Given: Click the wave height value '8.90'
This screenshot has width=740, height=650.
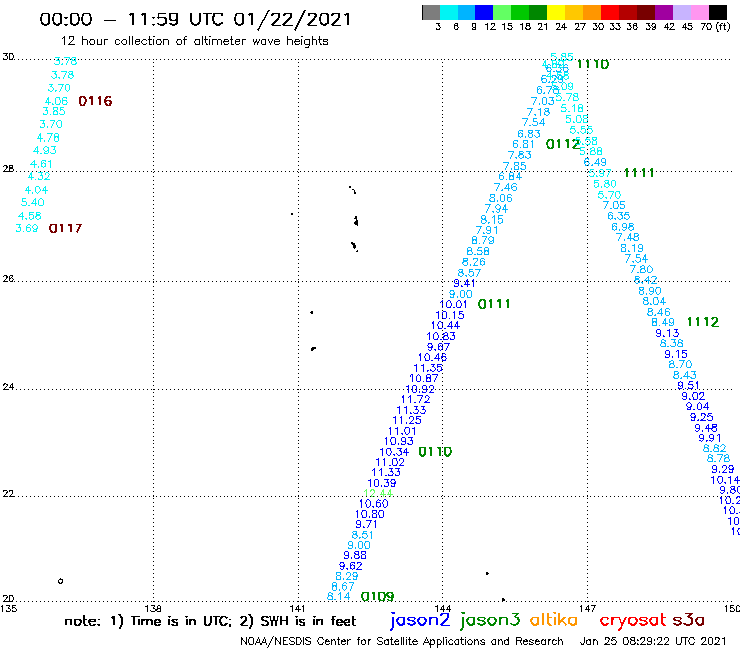Looking at the screenshot, I should 650,291.
